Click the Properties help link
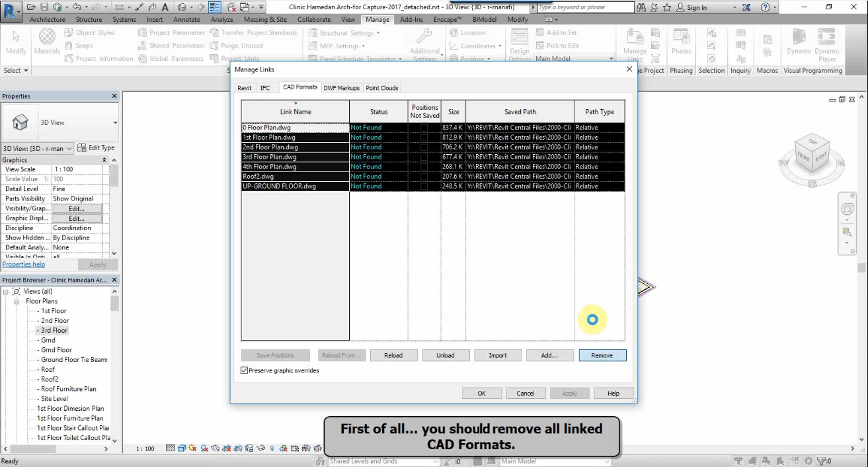Screen dimensions: 868x467 24,264
